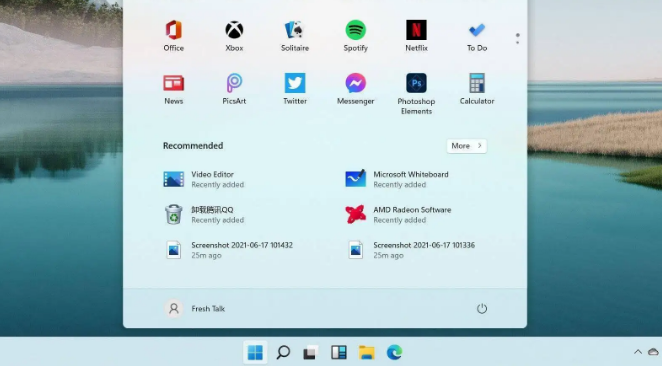Open the Office app
This screenshot has height=366, width=662.
pyautogui.click(x=174, y=36)
